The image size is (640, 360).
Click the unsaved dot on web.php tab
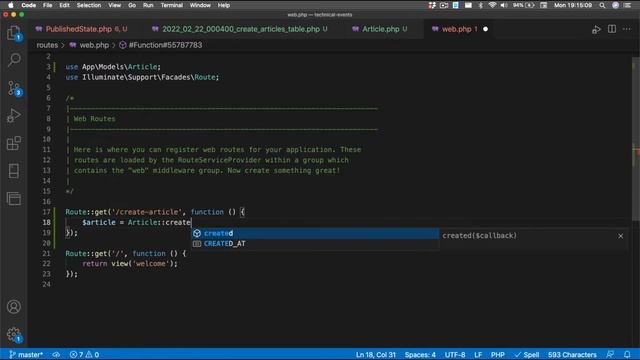coord(485,29)
